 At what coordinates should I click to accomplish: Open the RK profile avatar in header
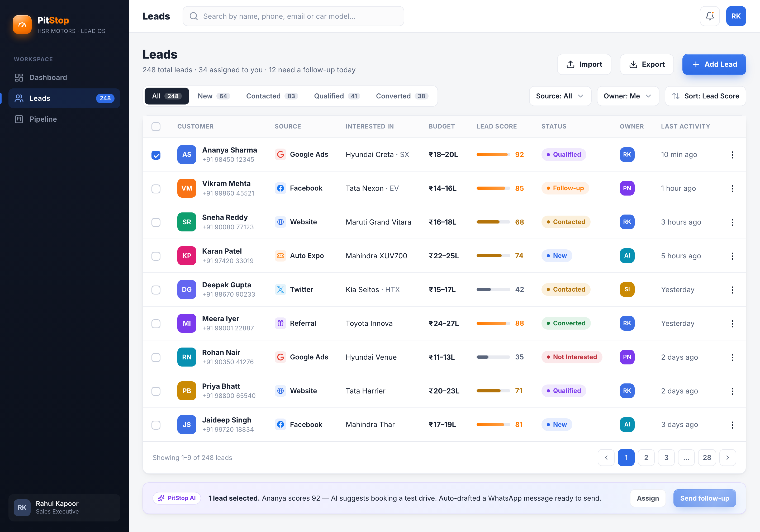pyautogui.click(x=736, y=16)
